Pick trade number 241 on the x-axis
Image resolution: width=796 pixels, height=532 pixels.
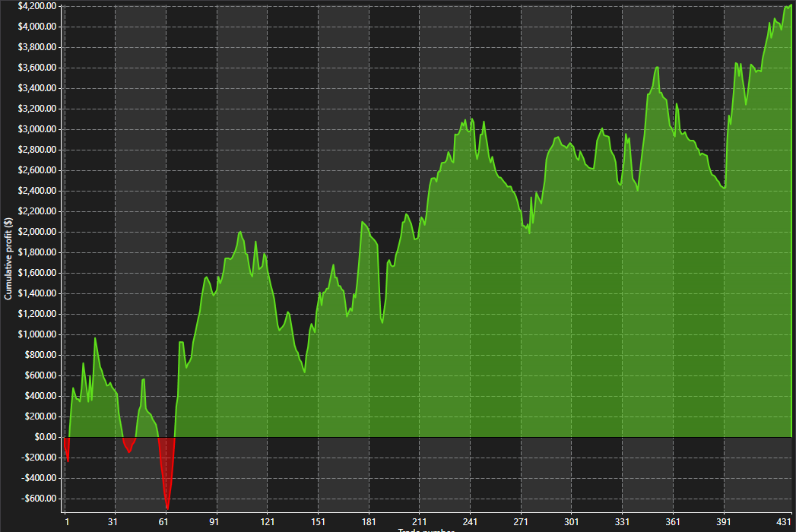470,522
